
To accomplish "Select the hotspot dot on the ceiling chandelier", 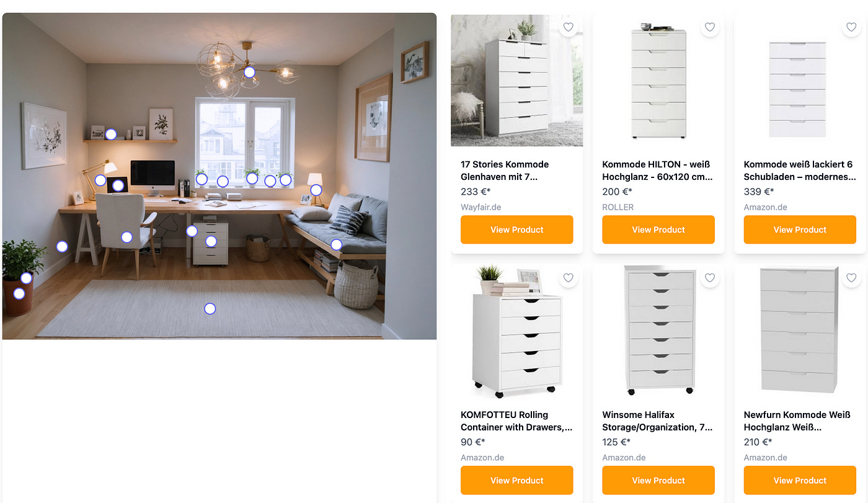I will (249, 72).
